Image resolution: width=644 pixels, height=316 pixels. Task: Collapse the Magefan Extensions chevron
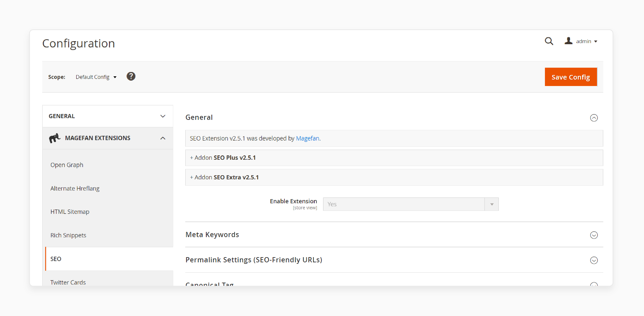pos(163,138)
